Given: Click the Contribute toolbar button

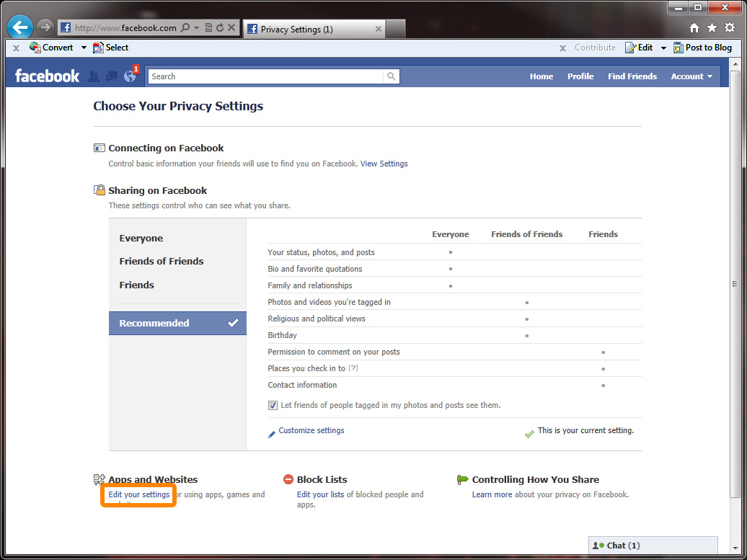Looking at the screenshot, I should click(595, 47).
